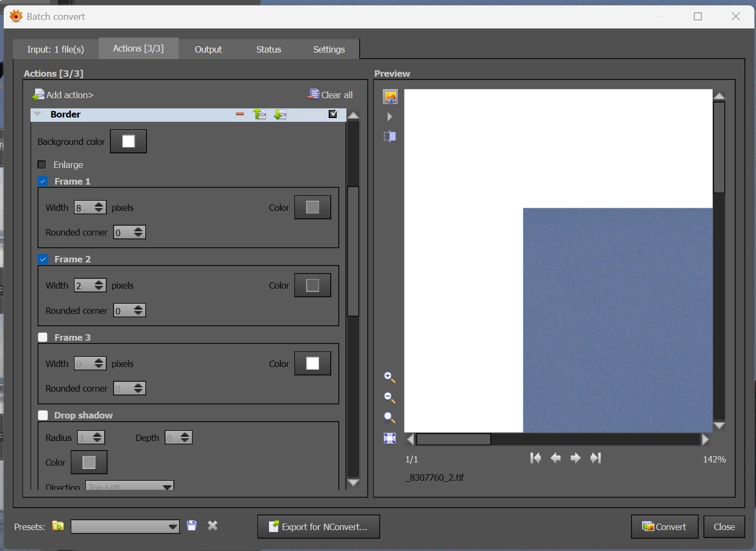Open the Background color swatch

click(128, 141)
